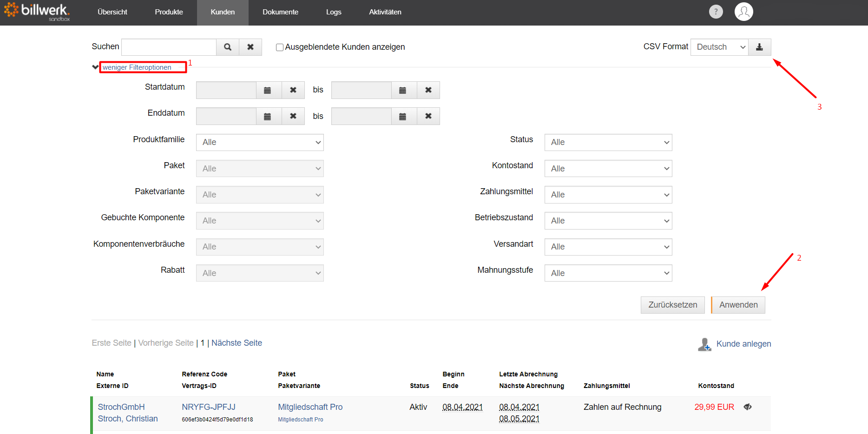
Task: Open the Produktfamilie dropdown
Action: click(x=260, y=142)
